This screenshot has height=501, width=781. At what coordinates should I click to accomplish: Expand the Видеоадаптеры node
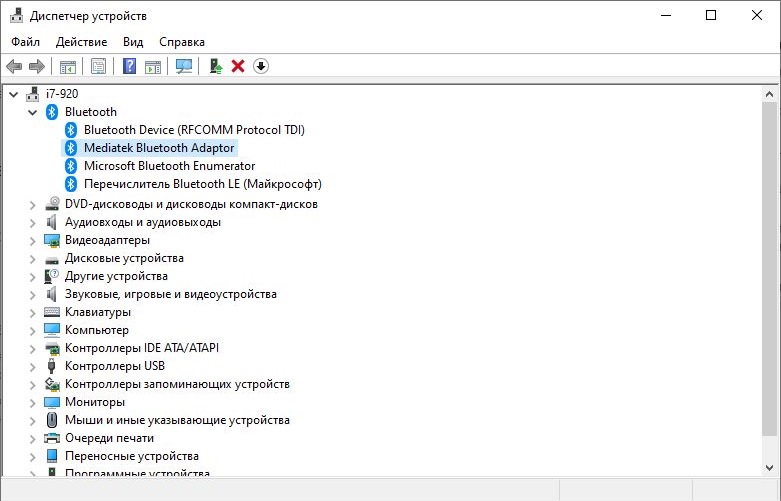(x=32, y=241)
